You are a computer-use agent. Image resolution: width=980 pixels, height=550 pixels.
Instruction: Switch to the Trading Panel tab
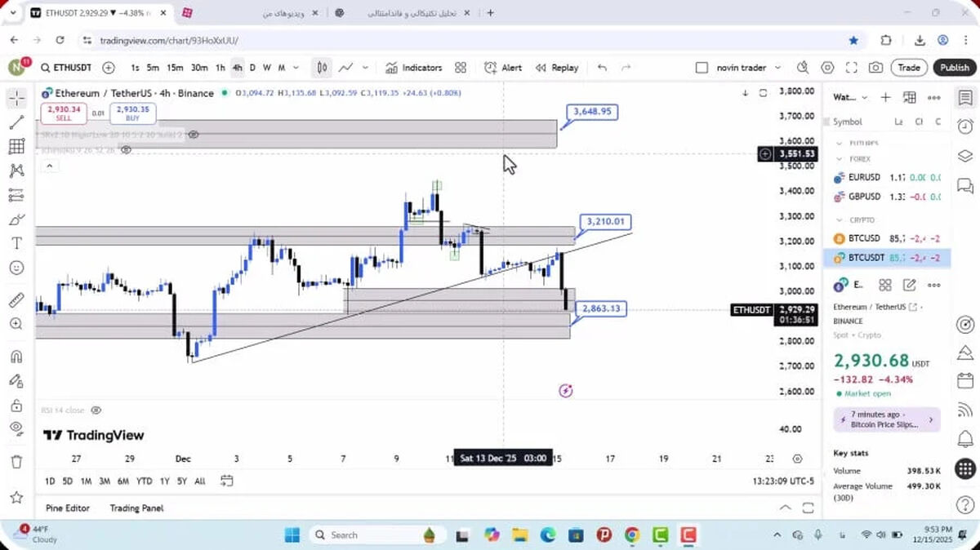coord(136,508)
